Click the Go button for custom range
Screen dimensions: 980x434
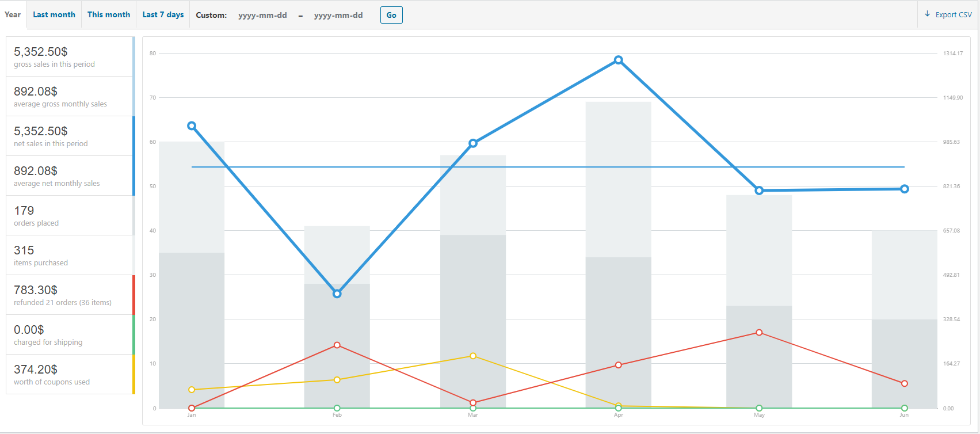391,15
